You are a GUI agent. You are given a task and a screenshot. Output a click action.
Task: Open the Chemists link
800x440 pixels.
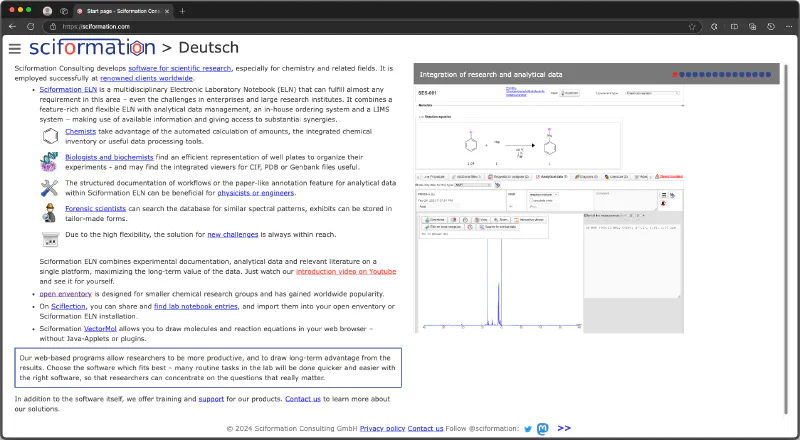tap(81, 131)
